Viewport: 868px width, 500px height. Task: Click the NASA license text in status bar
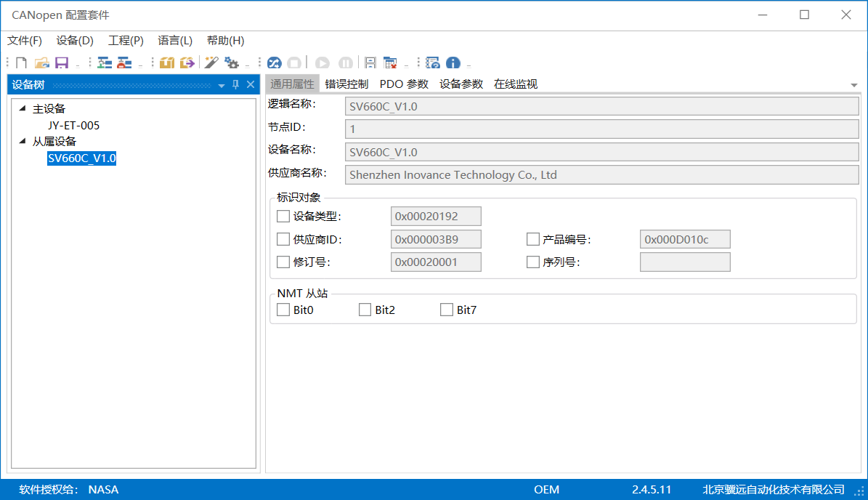[104, 490]
